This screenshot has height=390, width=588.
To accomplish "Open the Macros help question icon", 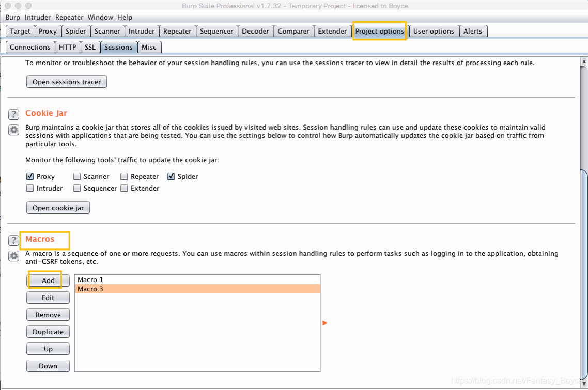I will coord(13,240).
